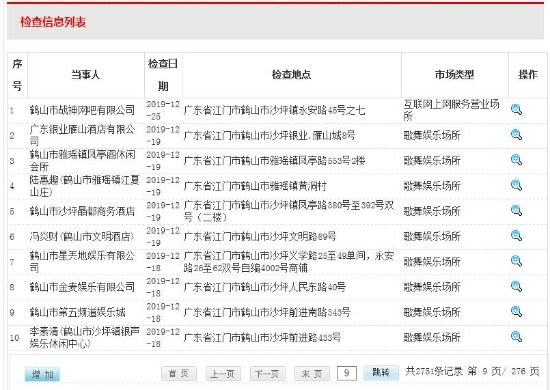This screenshot has height=390, width=550.
Task: Click magnifier icon for 鹤山市金麦娱乐有限公司
Action: (516, 287)
